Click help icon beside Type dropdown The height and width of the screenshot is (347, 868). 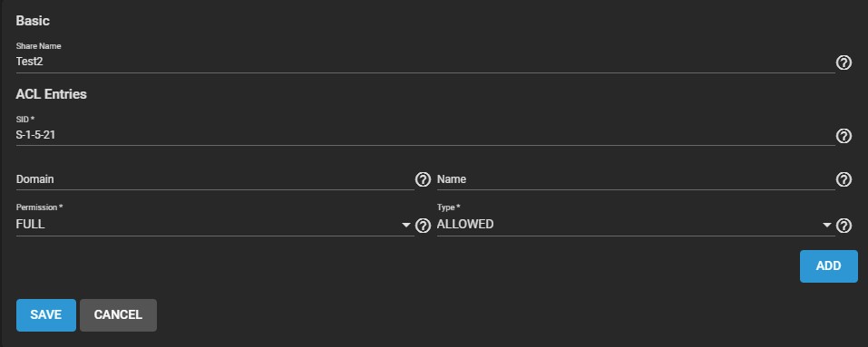pyautogui.click(x=844, y=226)
